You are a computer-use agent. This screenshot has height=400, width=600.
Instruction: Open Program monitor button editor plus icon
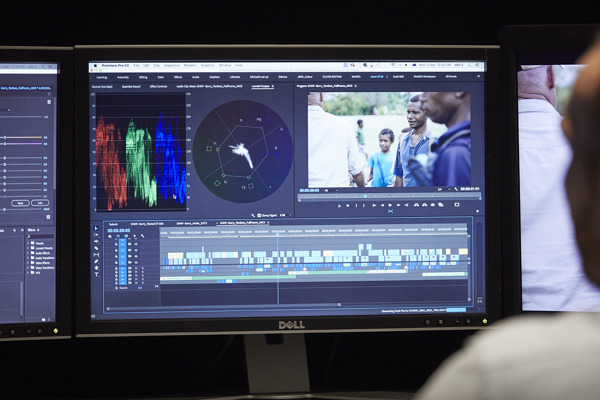(x=478, y=211)
